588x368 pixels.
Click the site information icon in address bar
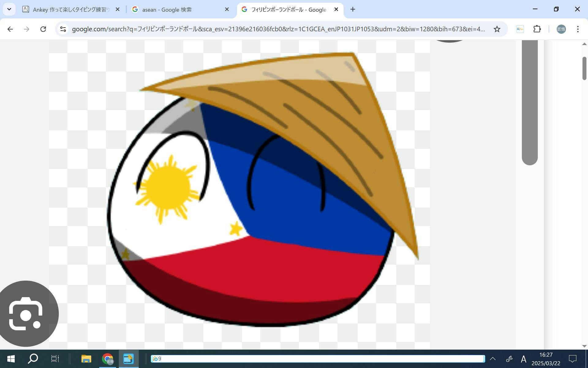pyautogui.click(x=63, y=29)
